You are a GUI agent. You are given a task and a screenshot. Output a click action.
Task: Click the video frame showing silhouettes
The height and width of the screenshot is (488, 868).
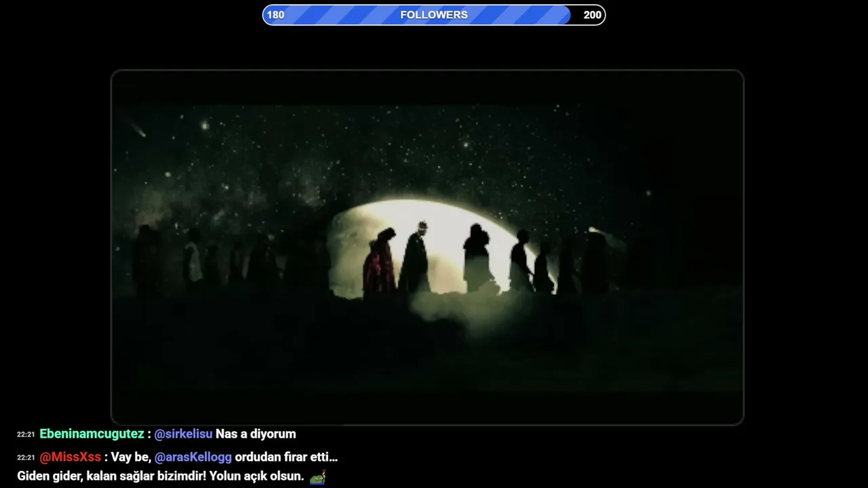tap(427, 247)
